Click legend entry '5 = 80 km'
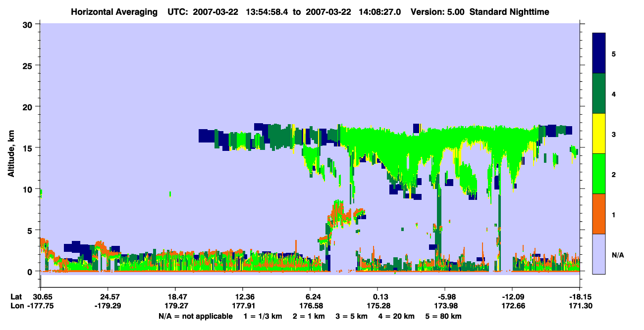This screenshot has height=330, width=644. (443, 316)
